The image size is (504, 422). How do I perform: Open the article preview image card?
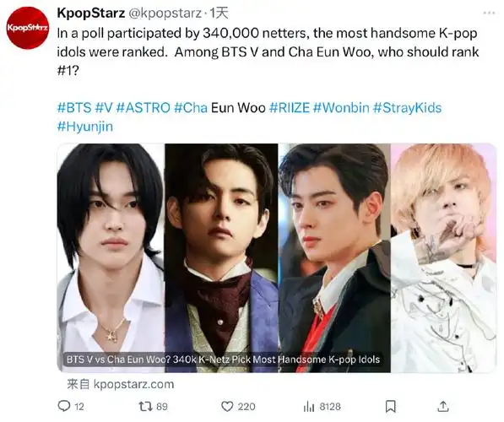point(277,258)
